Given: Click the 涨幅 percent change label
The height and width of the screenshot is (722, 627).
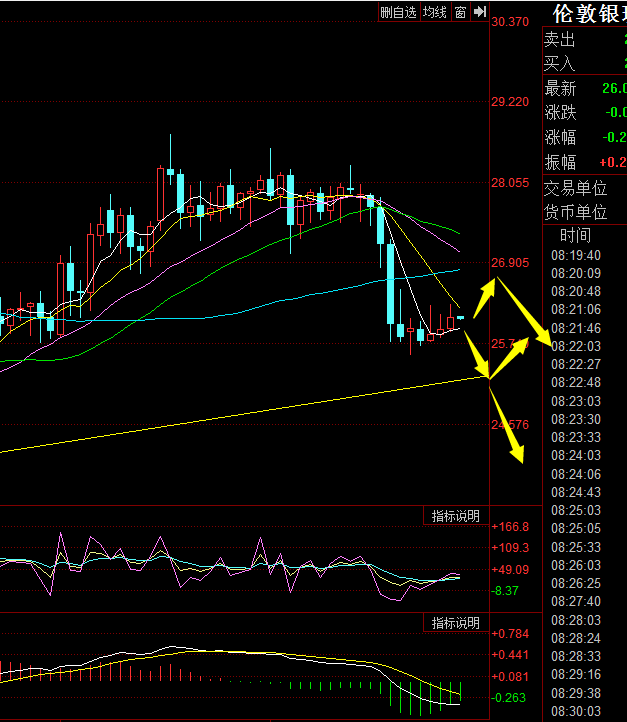Looking at the screenshot, I should point(560,137).
